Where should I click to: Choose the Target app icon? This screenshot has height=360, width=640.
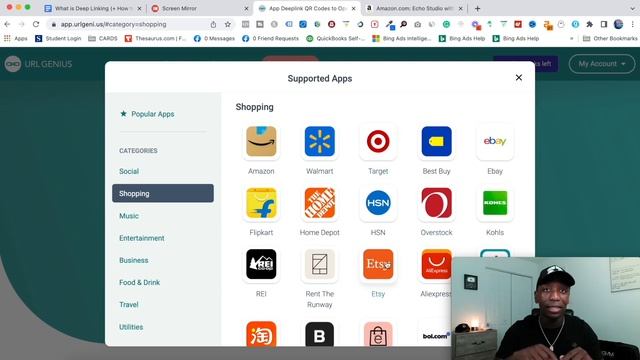378,141
